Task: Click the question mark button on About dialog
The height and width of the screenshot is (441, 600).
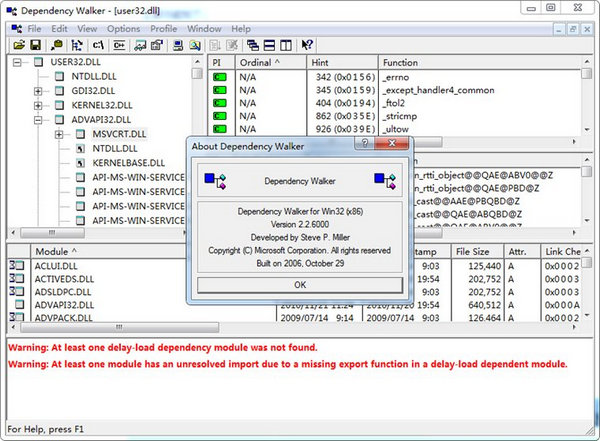Action: [x=365, y=144]
